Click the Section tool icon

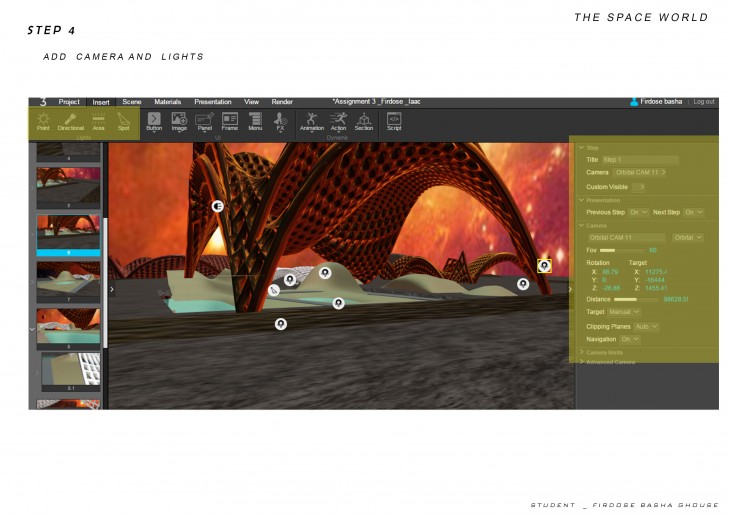[364, 121]
